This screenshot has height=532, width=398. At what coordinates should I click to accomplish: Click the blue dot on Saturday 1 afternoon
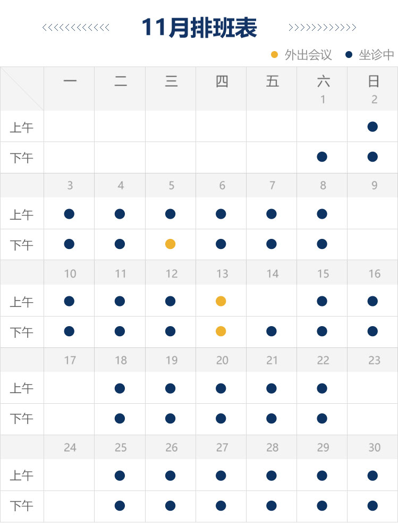pyautogui.click(x=321, y=157)
